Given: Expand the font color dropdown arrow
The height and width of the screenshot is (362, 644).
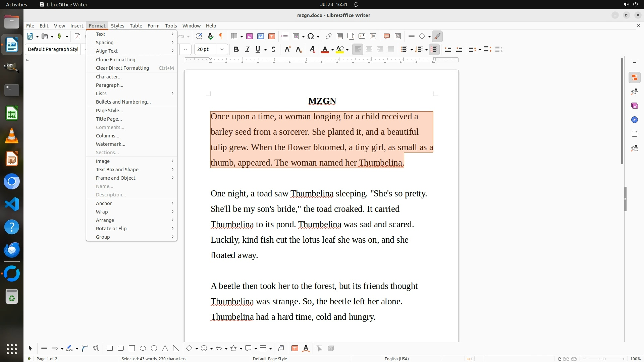Looking at the screenshot, I should (x=332, y=50).
